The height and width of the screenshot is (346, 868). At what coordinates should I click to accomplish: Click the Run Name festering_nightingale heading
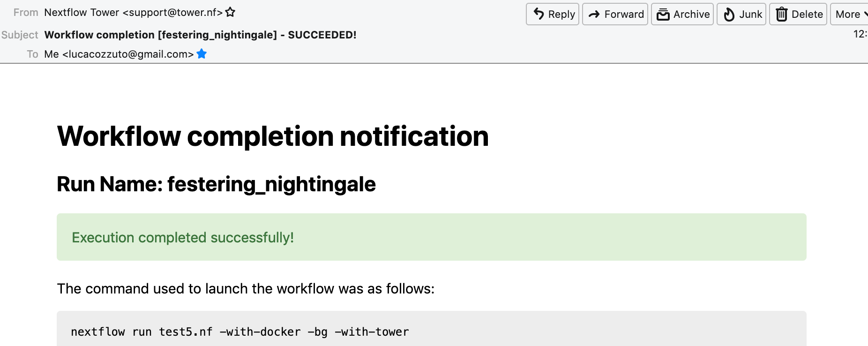pyautogui.click(x=216, y=184)
